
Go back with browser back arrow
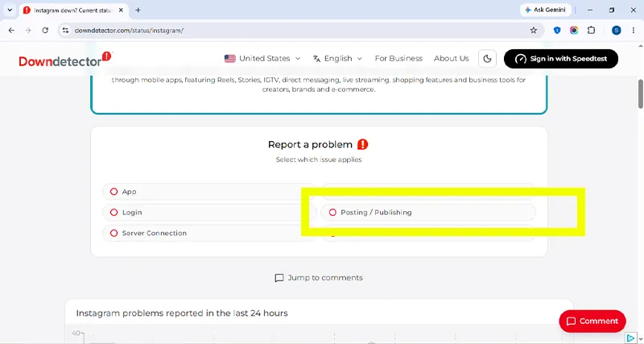[x=11, y=31]
